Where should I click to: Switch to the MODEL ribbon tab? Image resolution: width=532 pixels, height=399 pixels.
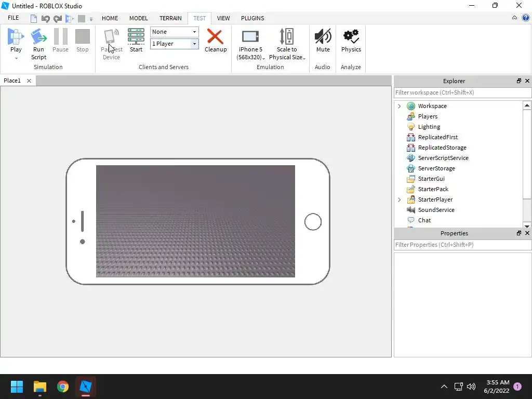click(138, 18)
